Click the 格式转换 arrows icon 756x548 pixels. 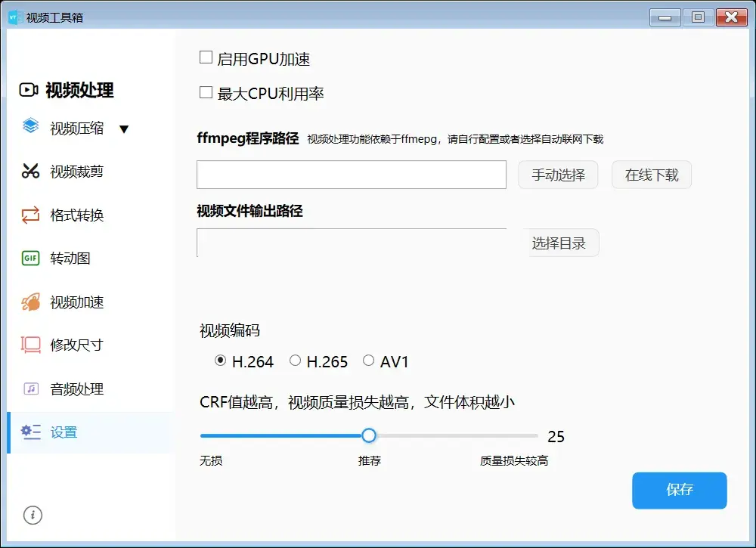click(x=30, y=215)
